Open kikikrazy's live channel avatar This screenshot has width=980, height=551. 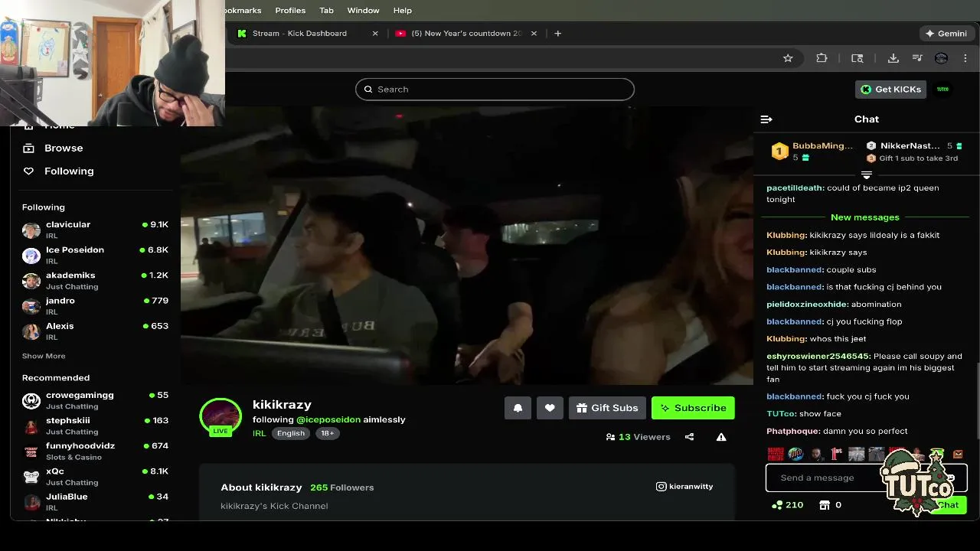(x=220, y=417)
